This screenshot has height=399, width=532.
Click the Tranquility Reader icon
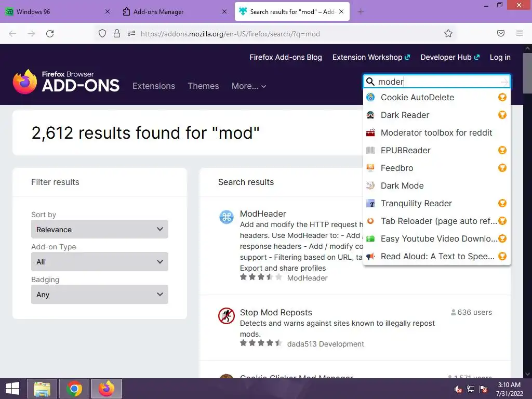370,203
